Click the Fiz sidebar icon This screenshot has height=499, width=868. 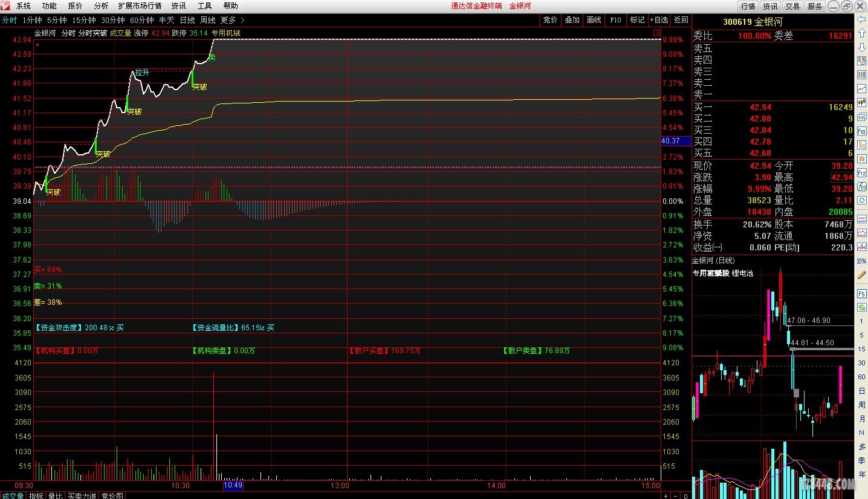(861, 172)
